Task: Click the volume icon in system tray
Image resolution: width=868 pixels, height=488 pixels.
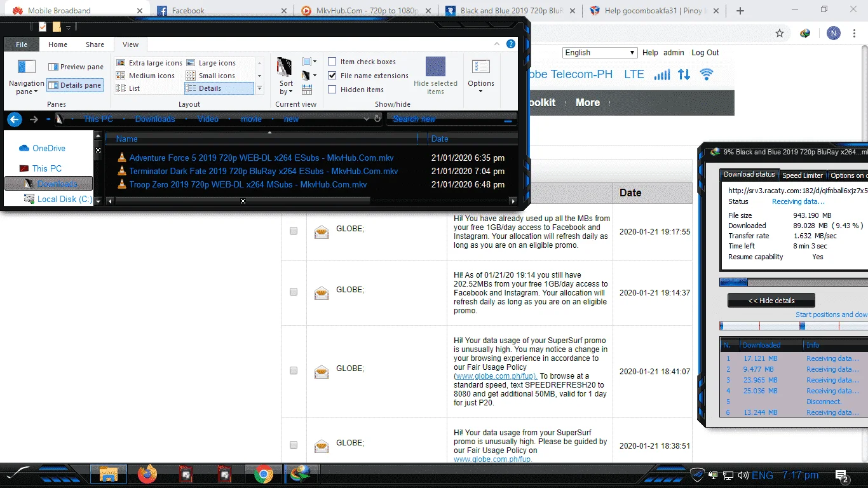Action: pyautogui.click(x=743, y=475)
